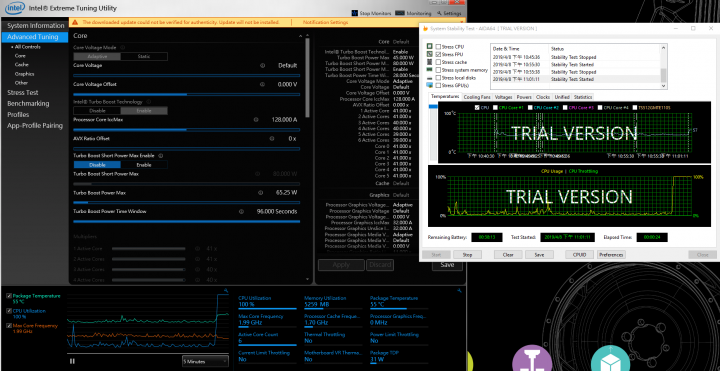The width and height of the screenshot is (720, 371).
Task: Open CPUID from AIDA64
Action: tap(579, 254)
